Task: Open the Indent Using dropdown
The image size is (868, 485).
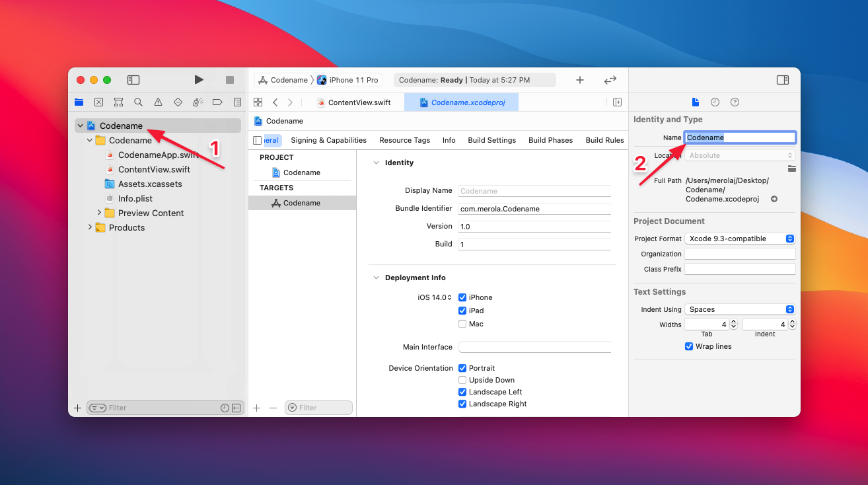Action: point(740,309)
